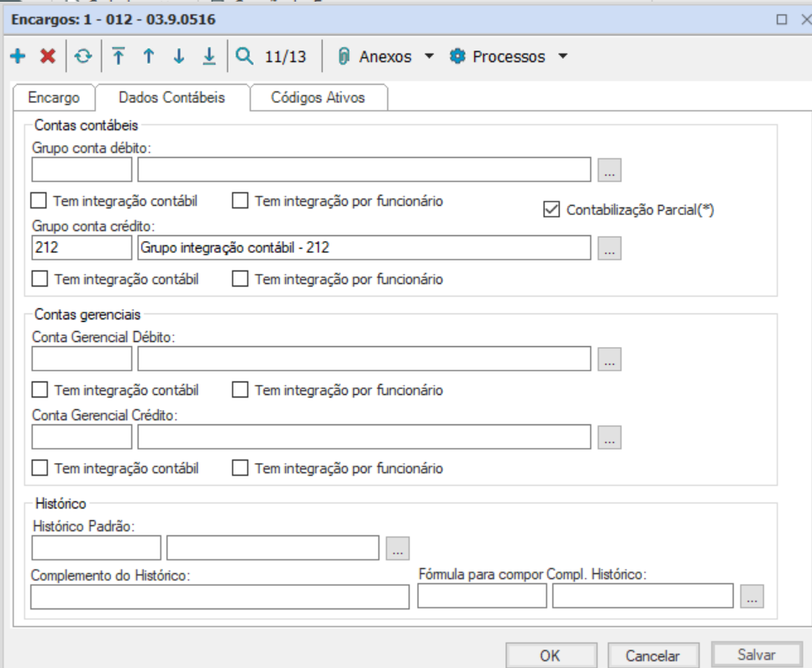812x668 pixels.
Task: Browse lookup for Conta Gerencial Débito
Action: tap(609, 360)
